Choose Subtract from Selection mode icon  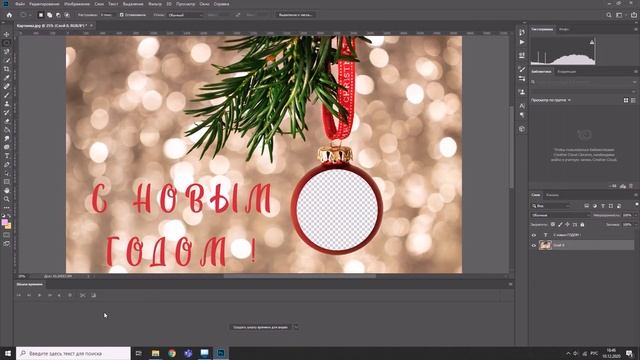pos(58,15)
